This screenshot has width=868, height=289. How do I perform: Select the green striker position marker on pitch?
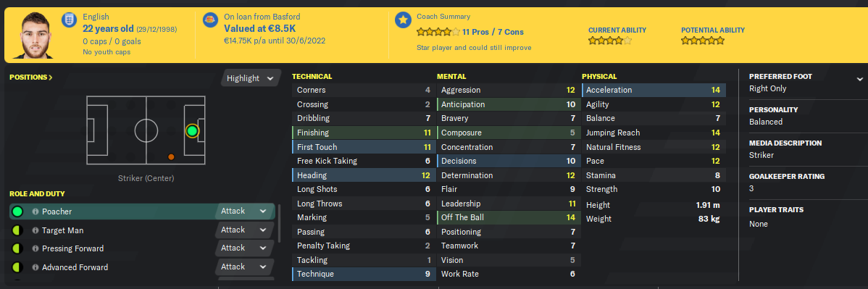tap(192, 131)
